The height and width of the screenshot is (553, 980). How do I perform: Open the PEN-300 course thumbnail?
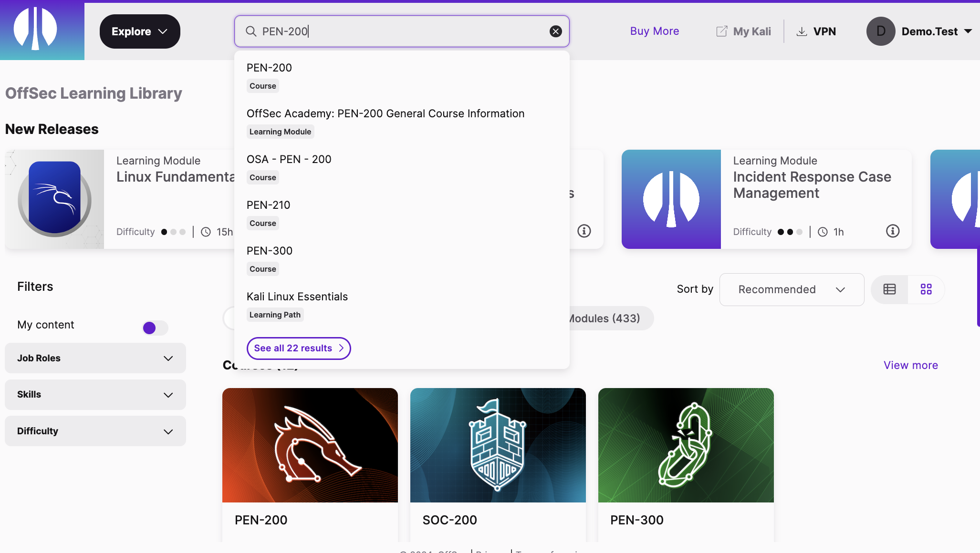pyautogui.click(x=686, y=445)
